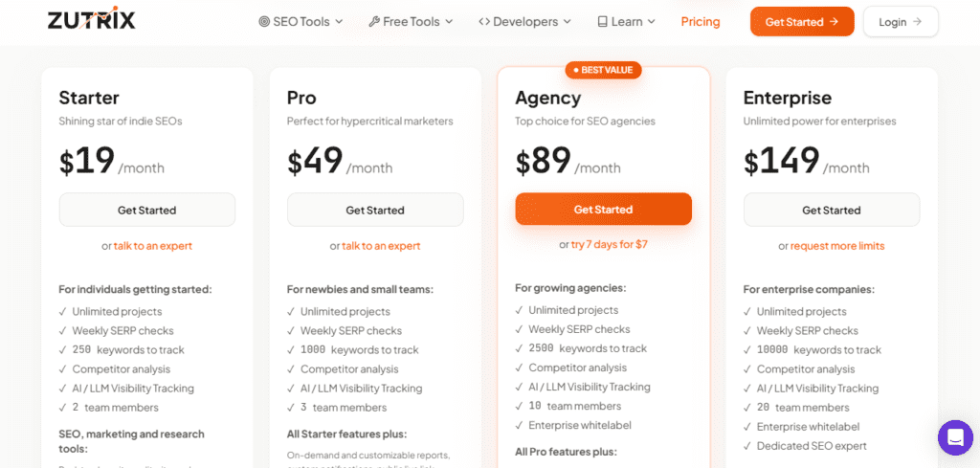Follow the 'try 7 days for $7' link
Viewport: 980px width, 468px height.
pos(610,244)
